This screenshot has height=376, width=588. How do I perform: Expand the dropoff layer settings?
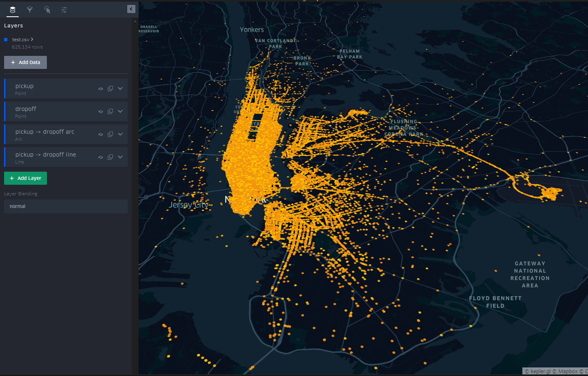click(120, 111)
